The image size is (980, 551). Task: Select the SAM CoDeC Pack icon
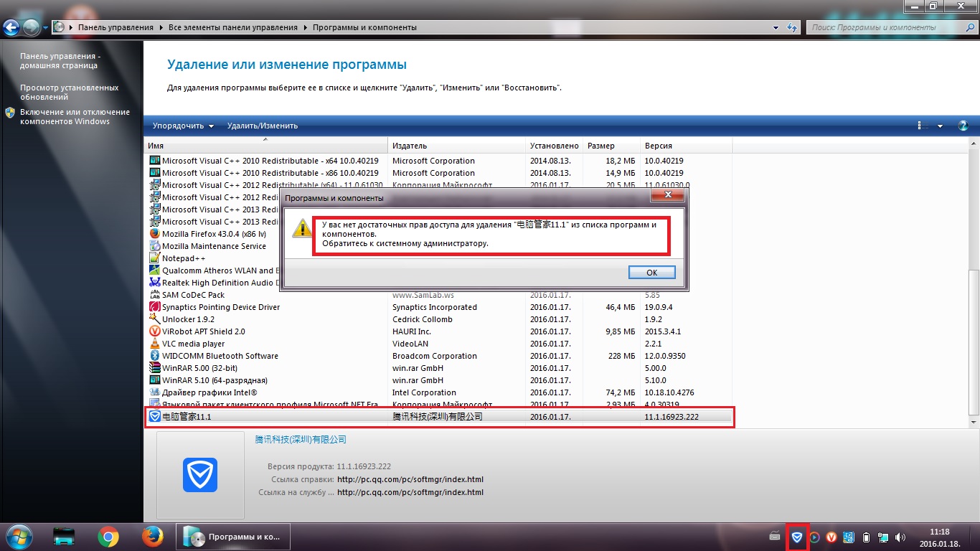point(154,295)
